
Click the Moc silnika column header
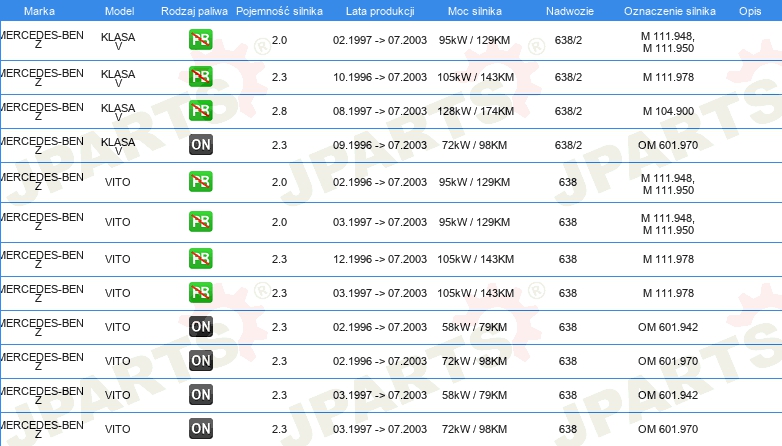click(x=475, y=11)
